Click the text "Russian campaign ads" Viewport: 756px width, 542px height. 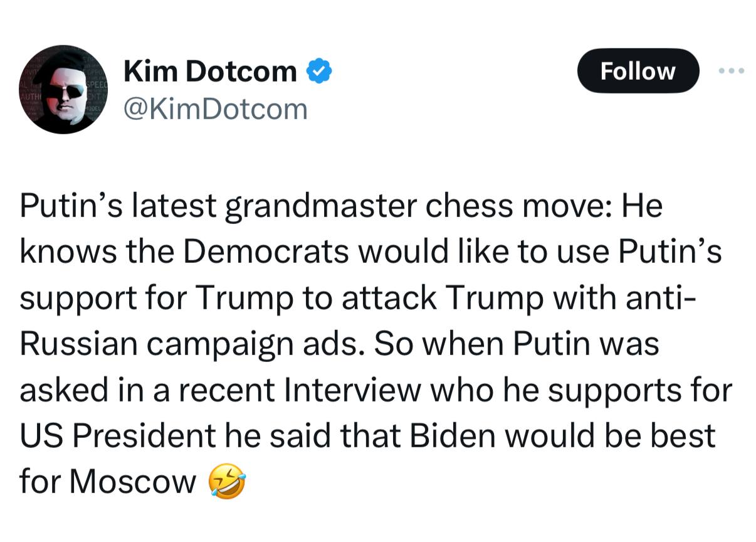click(x=192, y=345)
